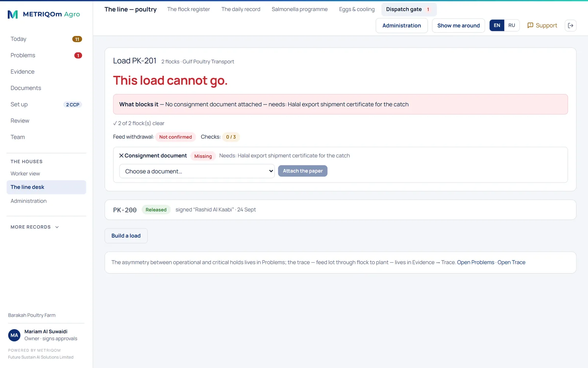Click the METRIQOm Agro logo
This screenshot has height=368, width=588.
click(x=44, y=14)
